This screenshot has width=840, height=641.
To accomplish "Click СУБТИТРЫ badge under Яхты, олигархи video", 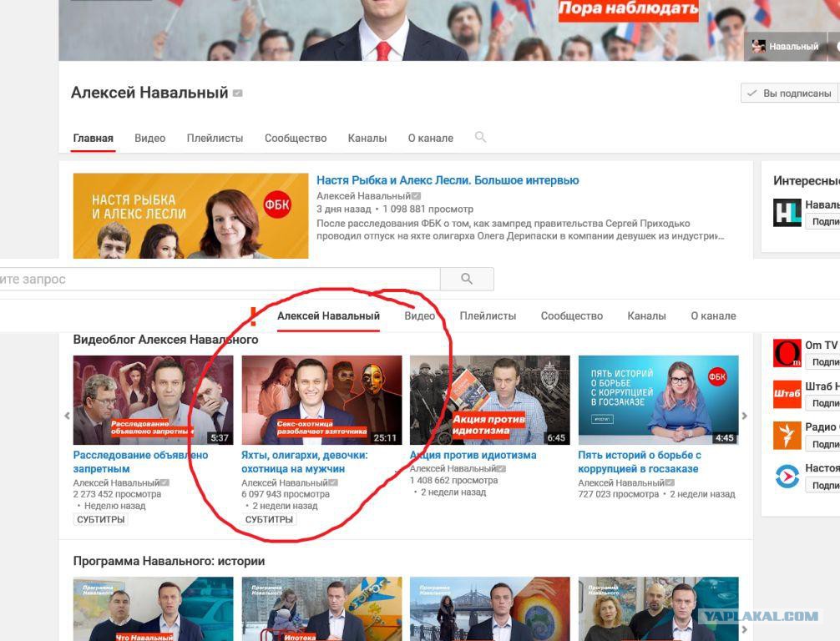I will pyautogui.click(x=269, y=519).
